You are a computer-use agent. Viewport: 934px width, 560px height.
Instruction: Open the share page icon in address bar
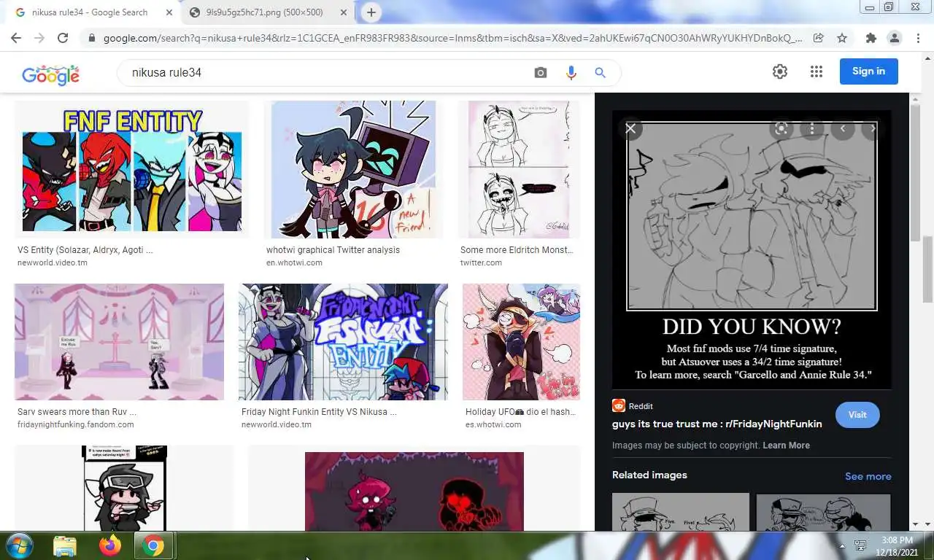(819, 38)
